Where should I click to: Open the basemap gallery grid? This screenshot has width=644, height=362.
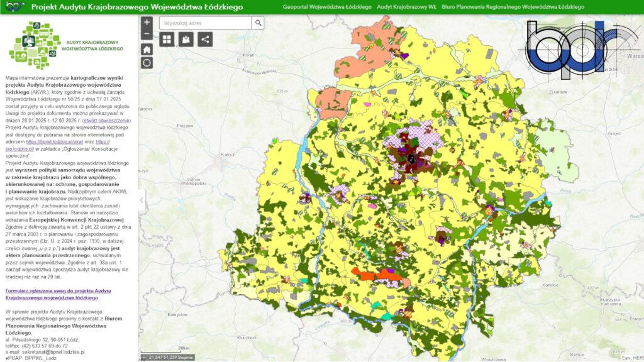(167, 40)
